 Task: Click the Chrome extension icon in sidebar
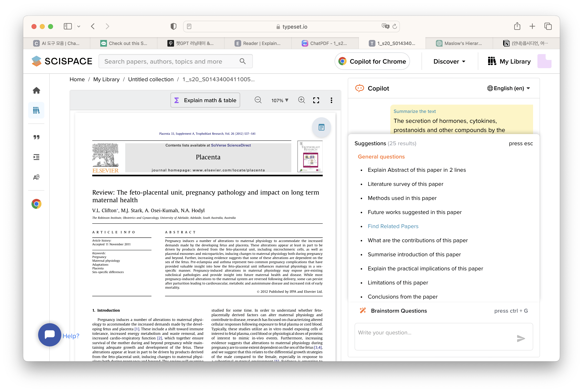point(36,204)
